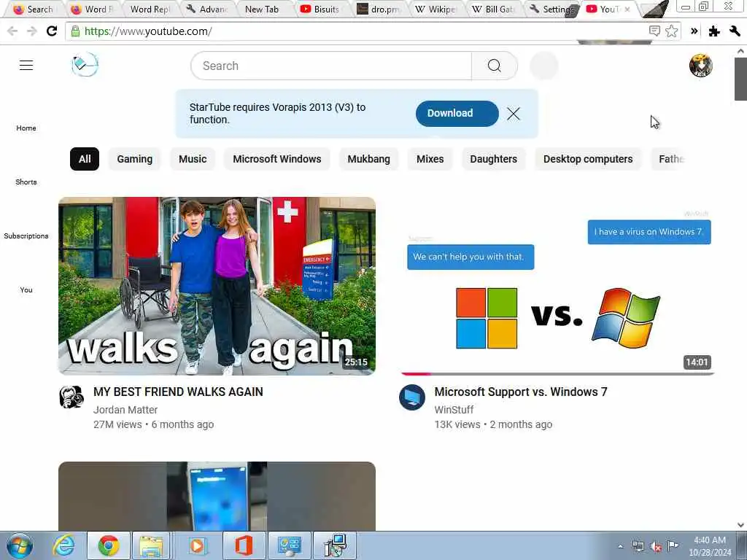The height and width of the screenshot is (560, 747).
Task: Click the green padlock security icon
Action: [x=75, y=31]
